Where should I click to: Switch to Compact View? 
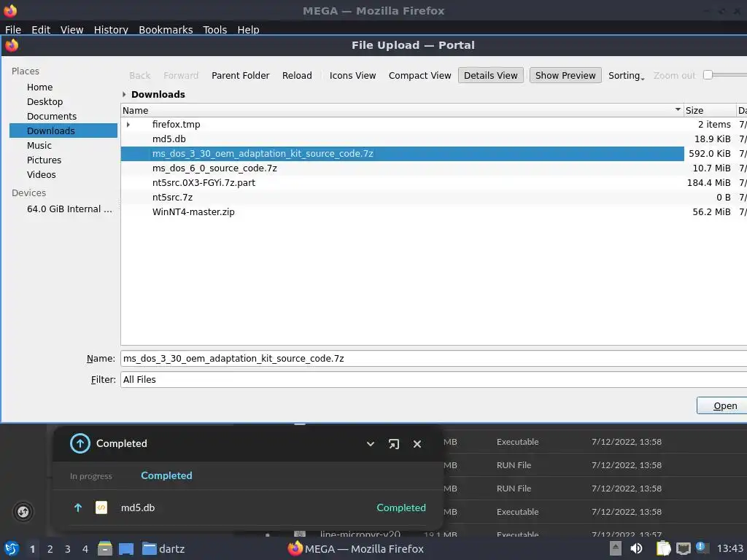click(419, 75)
